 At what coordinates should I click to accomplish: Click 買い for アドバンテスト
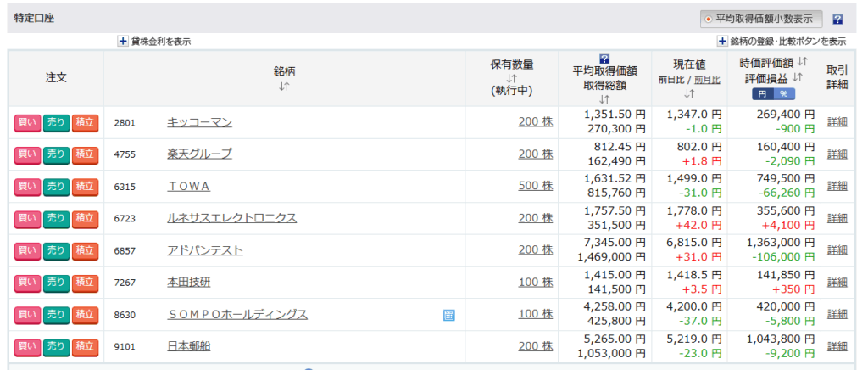tap(27, 250)
